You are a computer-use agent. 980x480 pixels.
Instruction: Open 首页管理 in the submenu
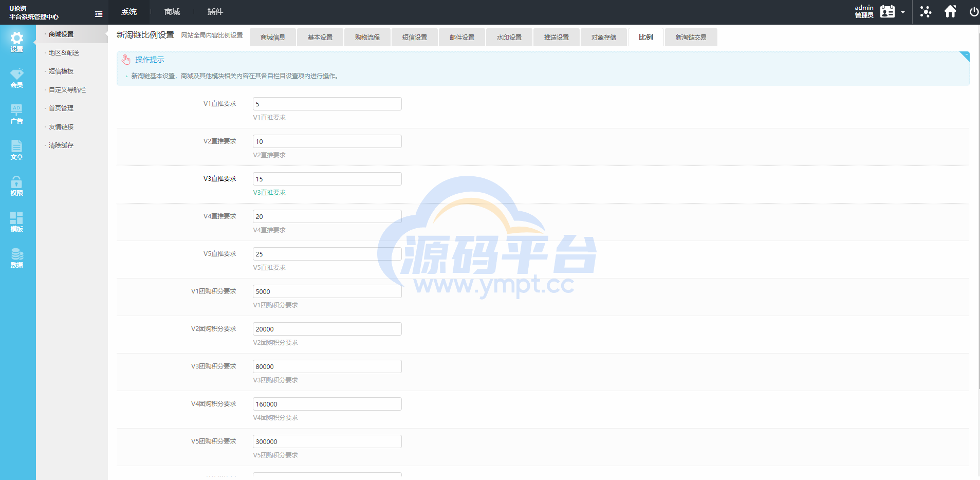[x=61, y=108]
